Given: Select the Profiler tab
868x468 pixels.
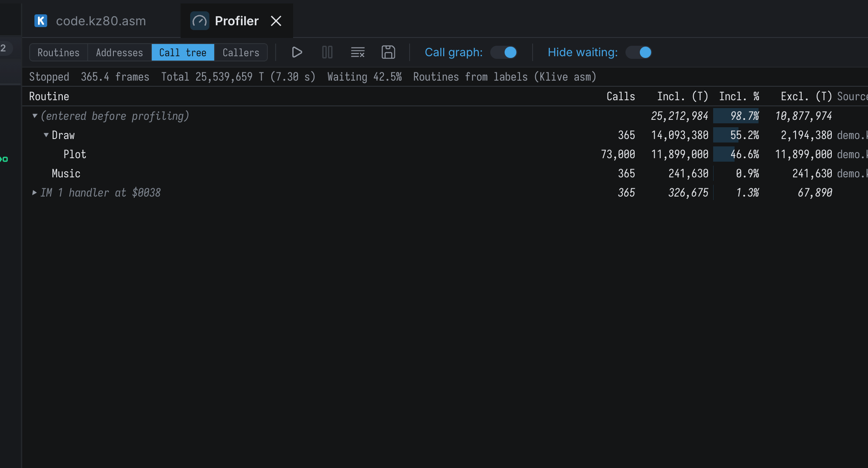Looking at the screenshot, I should (236, 21).
